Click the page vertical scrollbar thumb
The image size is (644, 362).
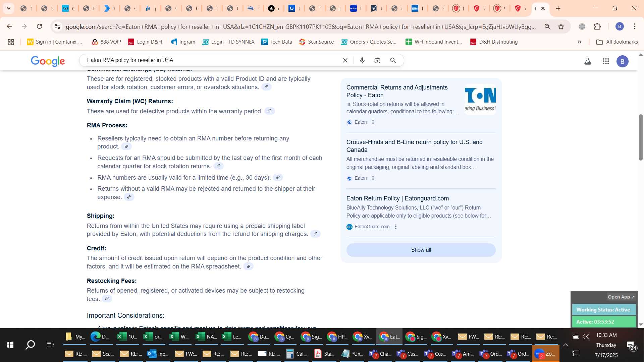[641, 137]
